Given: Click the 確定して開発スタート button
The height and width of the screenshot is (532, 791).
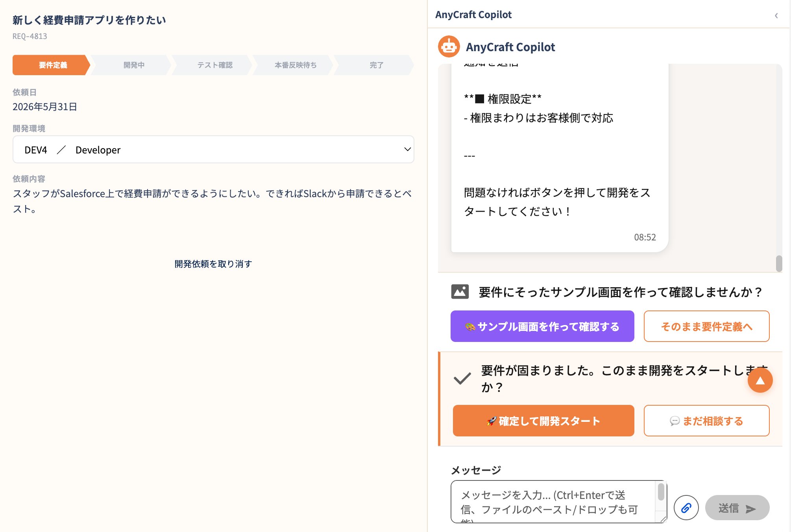Looking at the screenshot, I should coord(543,421).
